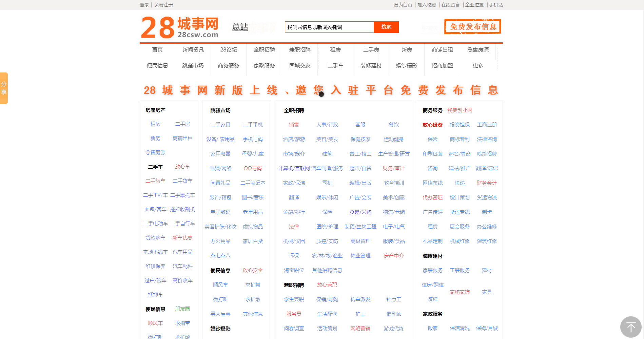Select 首页 in the navigation menu
644x339 pixels.
pyautogui.click(x=157, y=50)
